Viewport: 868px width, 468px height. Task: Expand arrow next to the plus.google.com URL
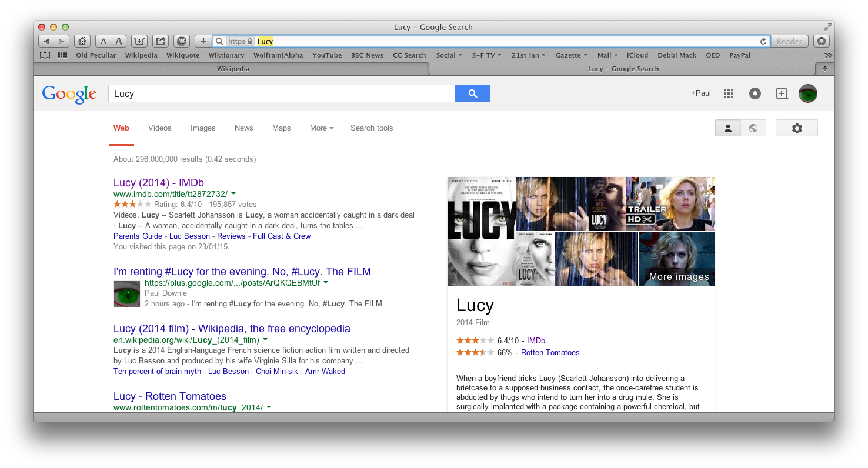(x=326, y=282)
